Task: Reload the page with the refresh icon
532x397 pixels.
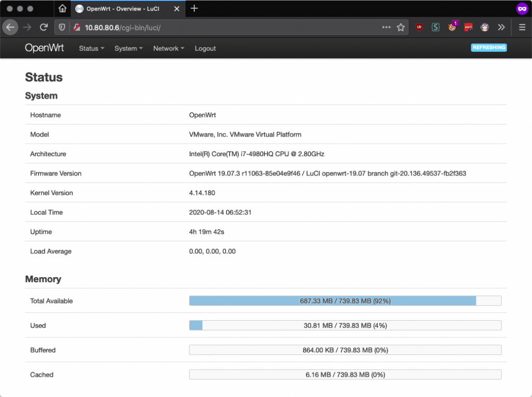Action: pyautogui.click(x=44, y=28)
